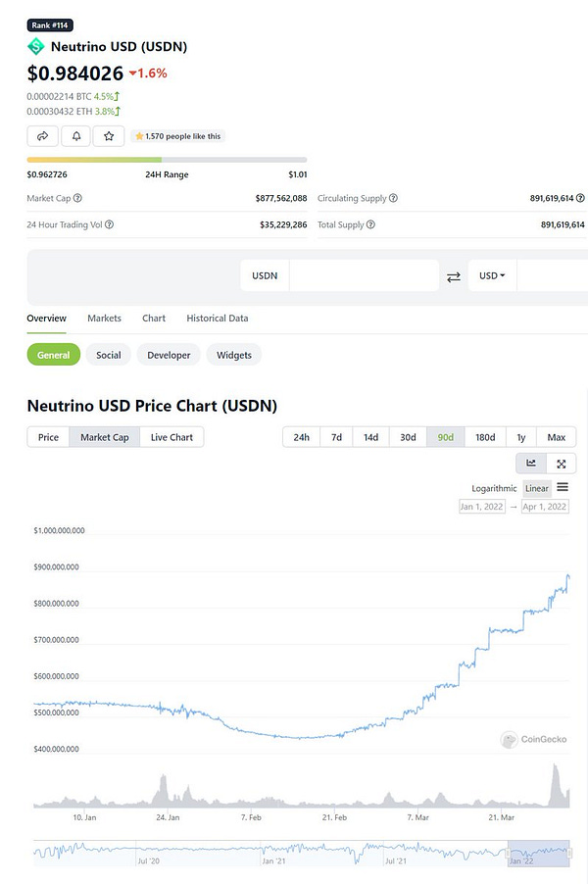Switch to Live Chart view
588x884 pixels.
[x=171, y=437]
